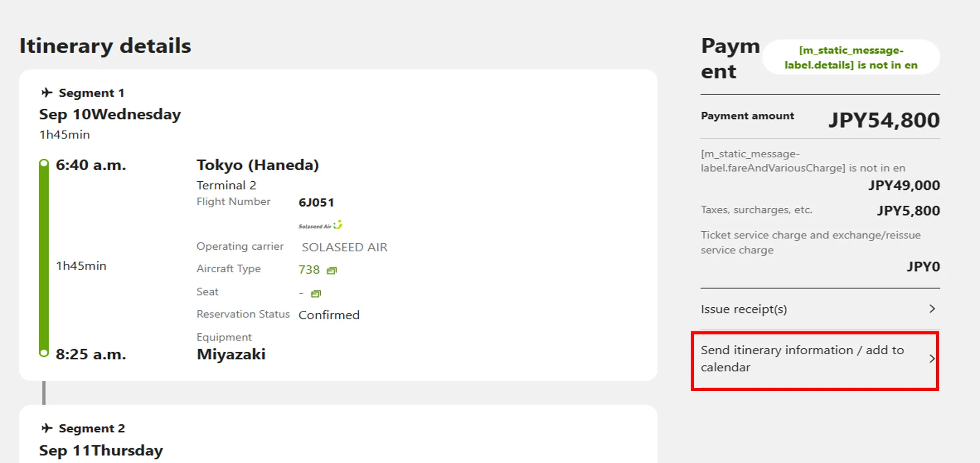Expand Send itinerary information chevron arrow
980x463 pixels.
[x=932, y=359]
